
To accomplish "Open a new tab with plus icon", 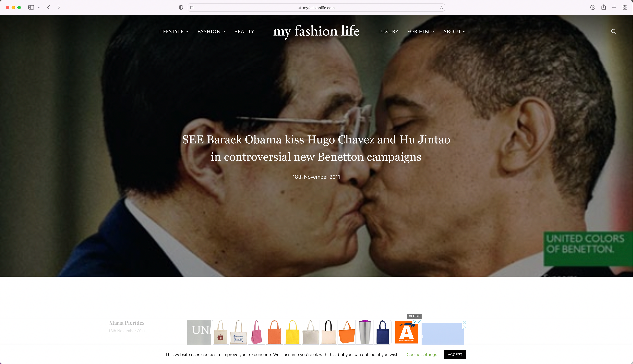I will coord(614,8).
